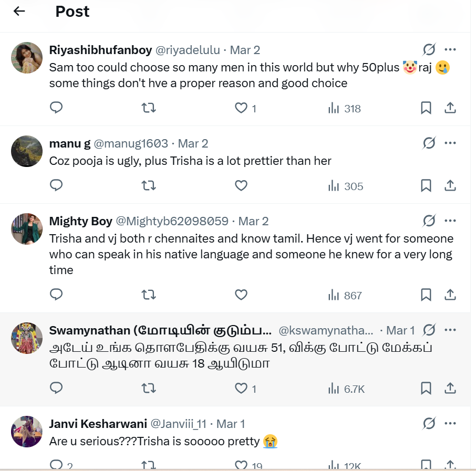Viewport: 476px width, 471px height.
Task: Open Grok icon on manu g's post
Action: [x=429, y=143]
